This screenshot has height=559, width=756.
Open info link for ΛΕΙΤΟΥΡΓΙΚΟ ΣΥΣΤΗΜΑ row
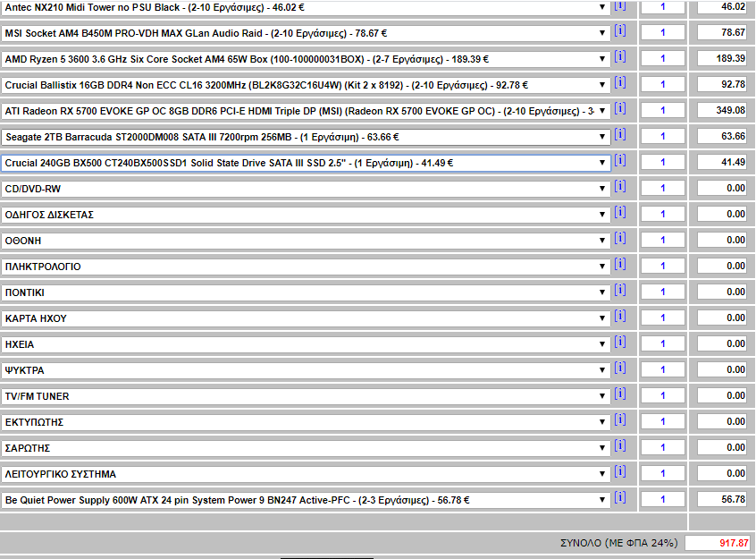tap(620, 472)
